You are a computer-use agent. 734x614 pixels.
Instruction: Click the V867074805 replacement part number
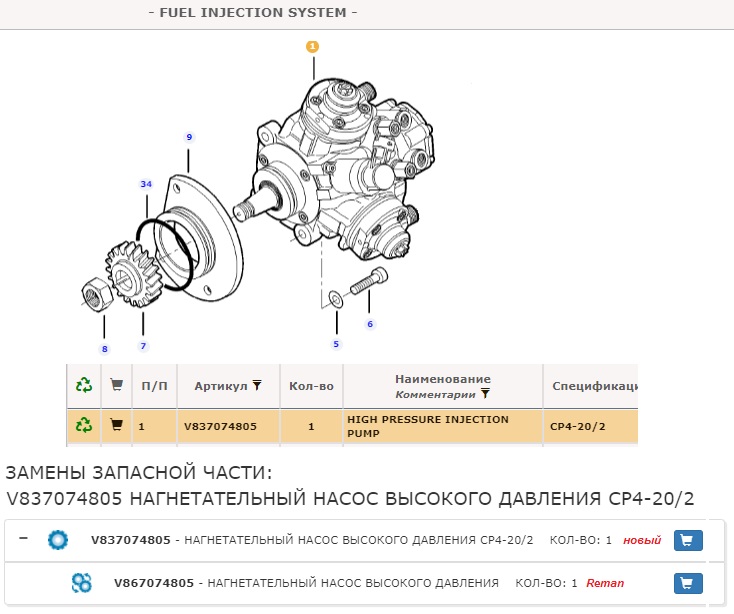pos(154,583)
